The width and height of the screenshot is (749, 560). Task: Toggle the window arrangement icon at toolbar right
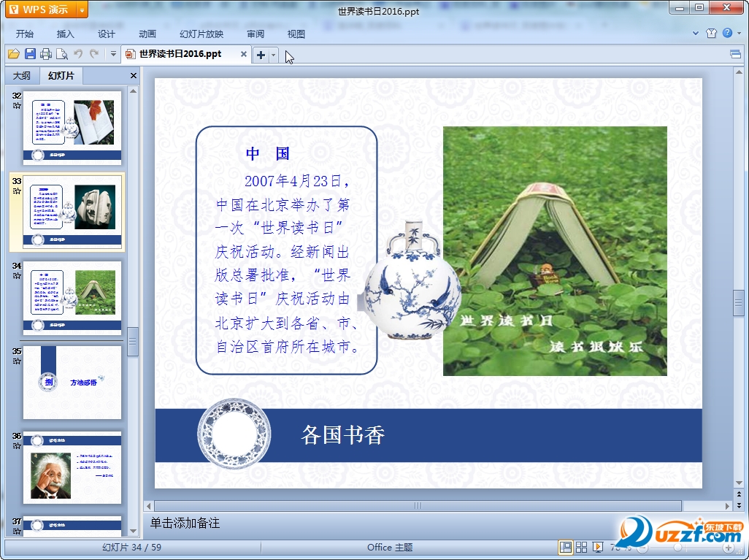point(736,54)
